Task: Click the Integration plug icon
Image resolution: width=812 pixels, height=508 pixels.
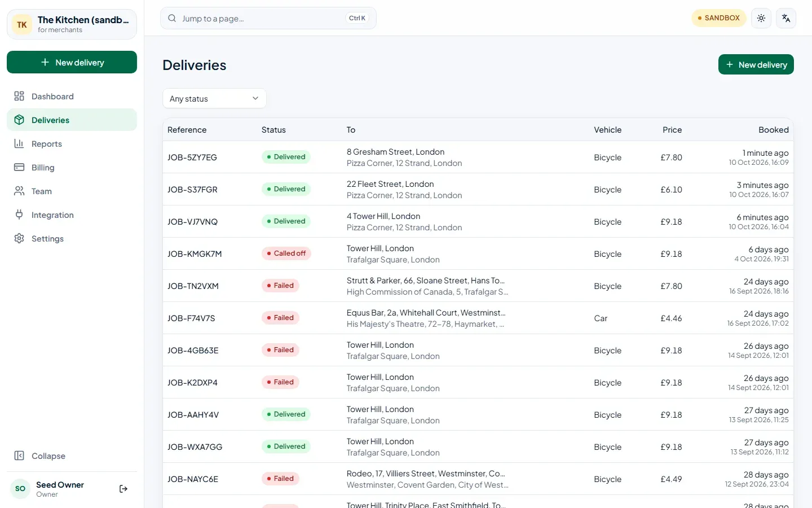Action: point(19,214)
